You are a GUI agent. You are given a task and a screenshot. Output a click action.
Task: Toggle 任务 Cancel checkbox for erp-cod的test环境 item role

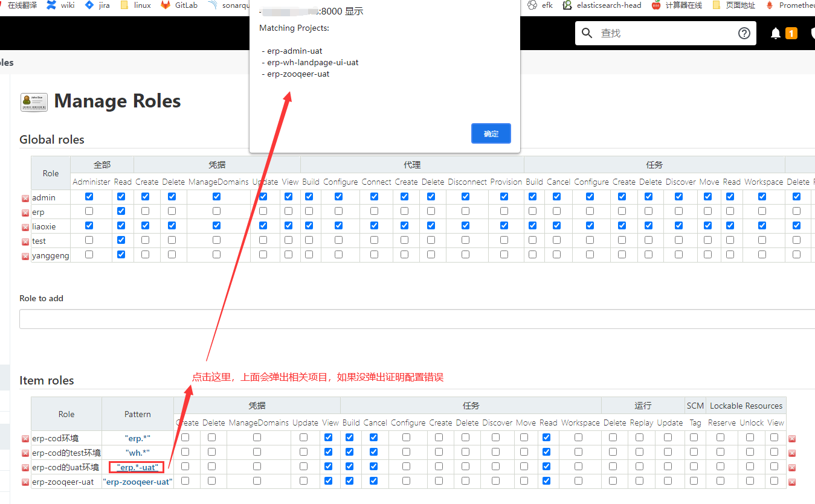pyautogui.click(x=374, y=452)
